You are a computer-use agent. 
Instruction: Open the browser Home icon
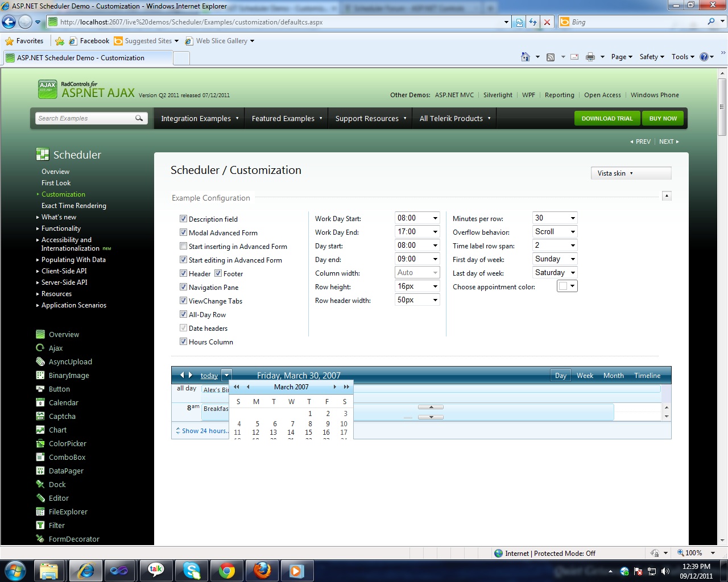pos(526,57)
